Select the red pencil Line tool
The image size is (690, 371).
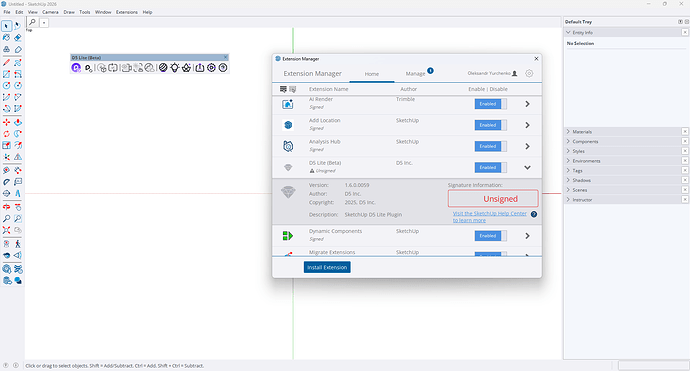click(x=7, y=63)
